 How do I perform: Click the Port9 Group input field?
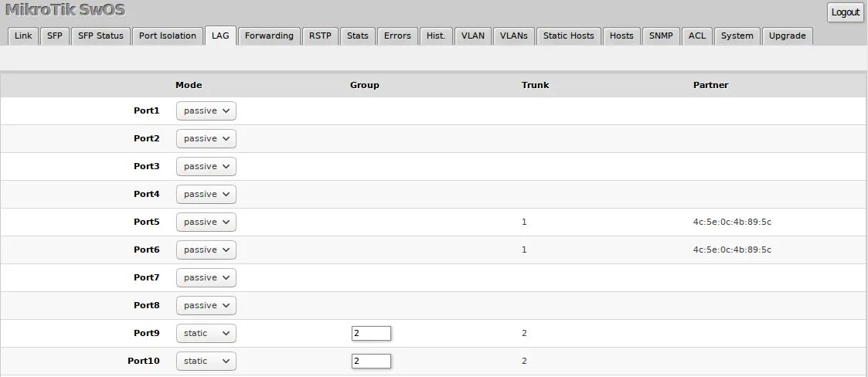[x=371, y=334]
